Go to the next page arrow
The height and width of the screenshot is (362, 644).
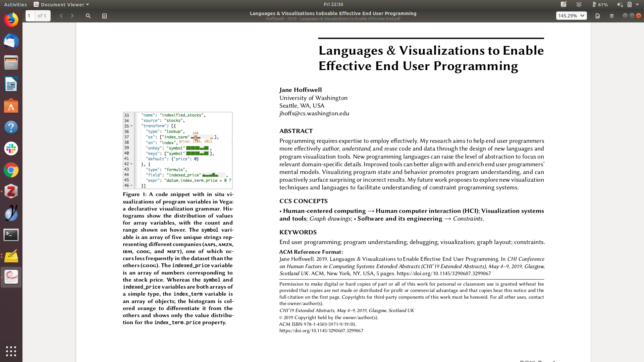72,16
